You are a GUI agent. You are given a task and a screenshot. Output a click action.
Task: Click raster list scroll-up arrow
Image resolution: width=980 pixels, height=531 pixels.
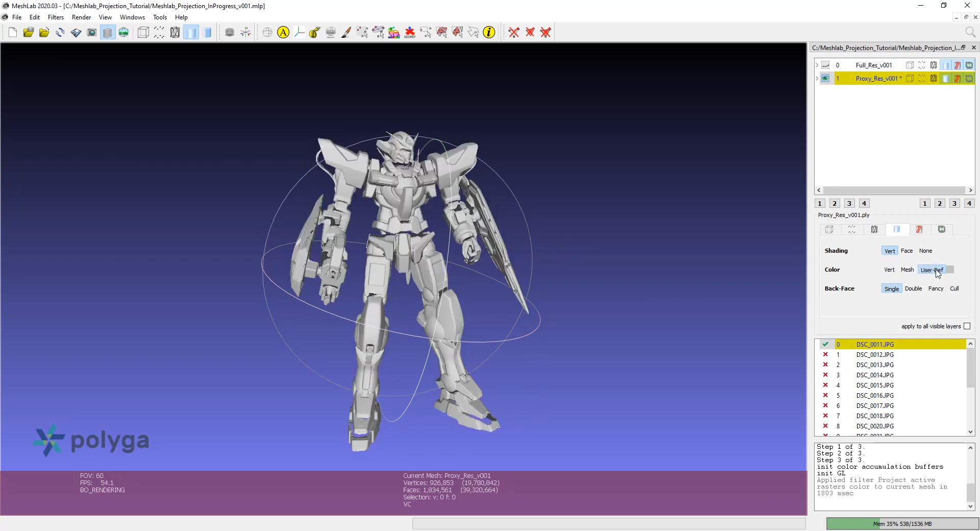[x=970, y=344]
